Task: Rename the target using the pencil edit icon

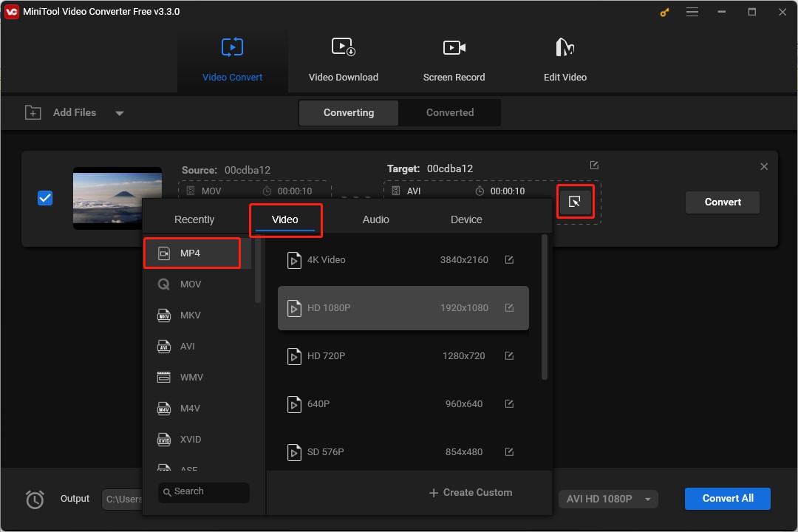Action: coord(594,165)
